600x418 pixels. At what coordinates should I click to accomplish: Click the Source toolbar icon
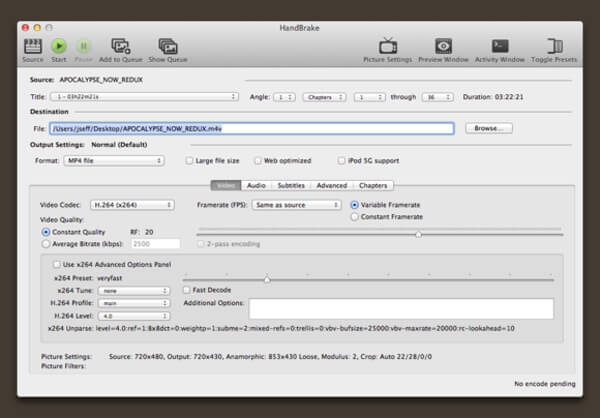tap(32, 45)
